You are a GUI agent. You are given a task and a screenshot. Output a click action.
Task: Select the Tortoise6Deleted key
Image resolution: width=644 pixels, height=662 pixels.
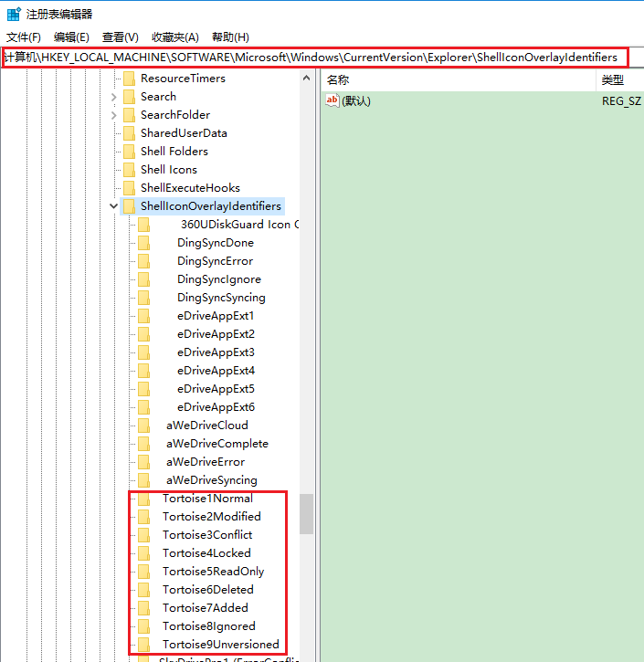coord(208,590)
